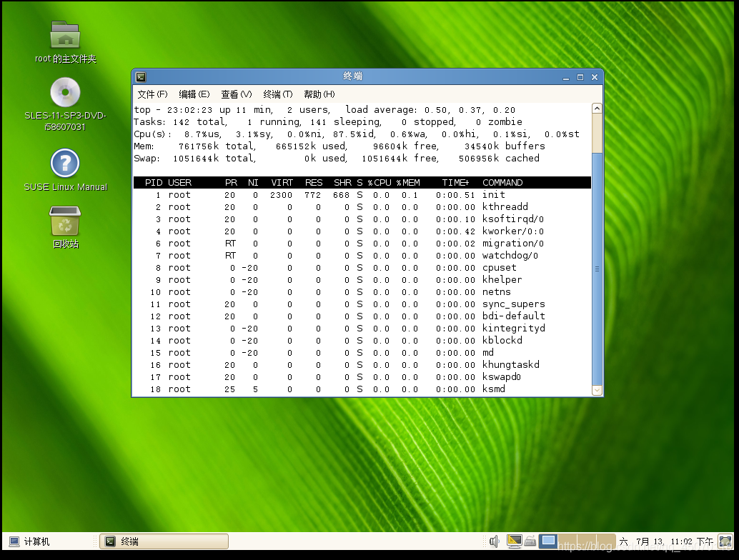Open 文件(F) menu
739x560 pixels.
click(x=152, y=94)
